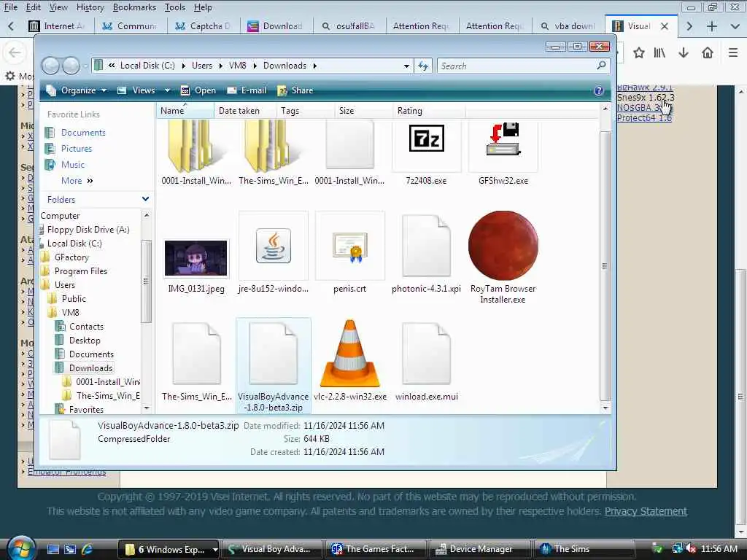The width and height of the screenshot is (747, 560).
Task: Select the vlc-2.2.8-win32.exe cone icon
Action: 349,354
